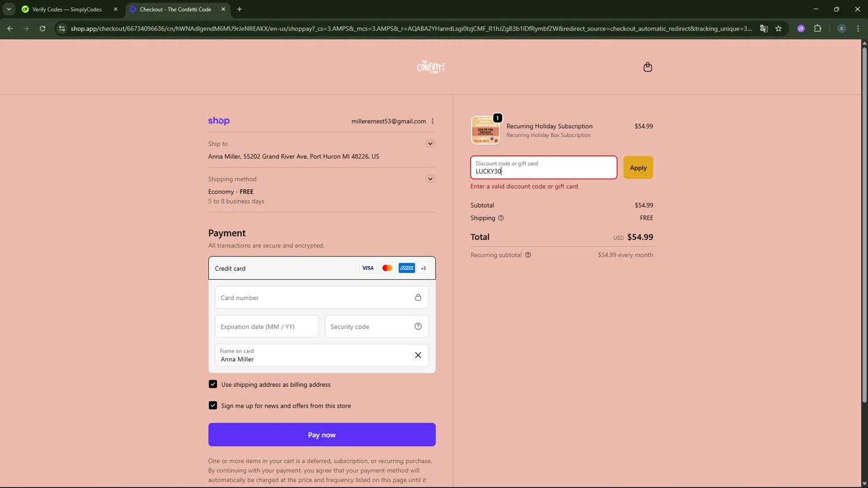This screenshot has height=488, width=868.
Task: Open Shipping info help icon
Action: tap(501, 218)
